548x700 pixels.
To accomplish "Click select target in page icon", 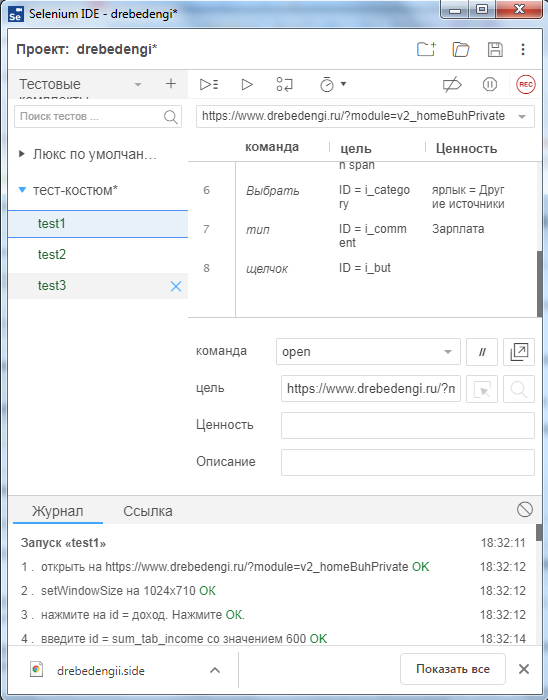I will 482,389.
